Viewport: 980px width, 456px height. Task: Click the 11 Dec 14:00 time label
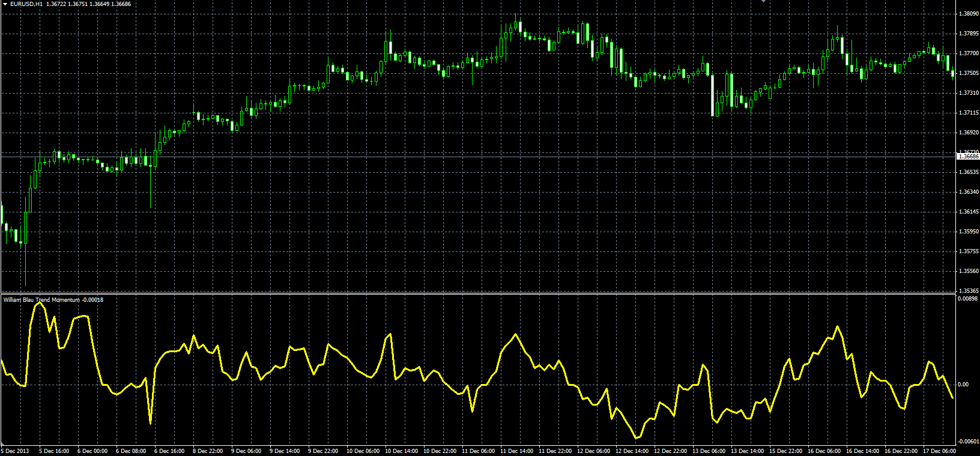(x=517, y=451)
